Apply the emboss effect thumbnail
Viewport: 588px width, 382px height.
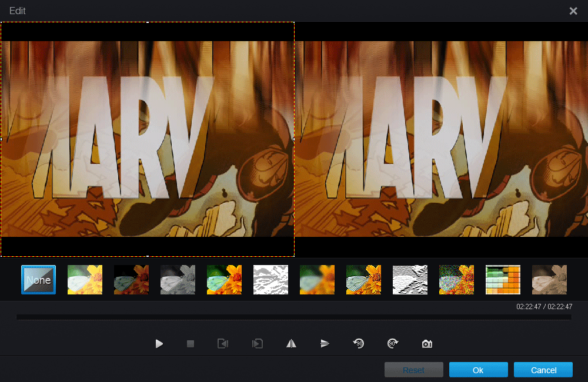410,280
